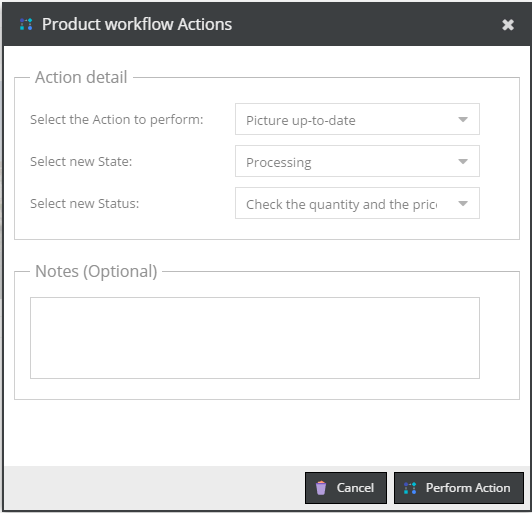
Task: Click the workflow icon in title bar
Action: coord(26,24)
